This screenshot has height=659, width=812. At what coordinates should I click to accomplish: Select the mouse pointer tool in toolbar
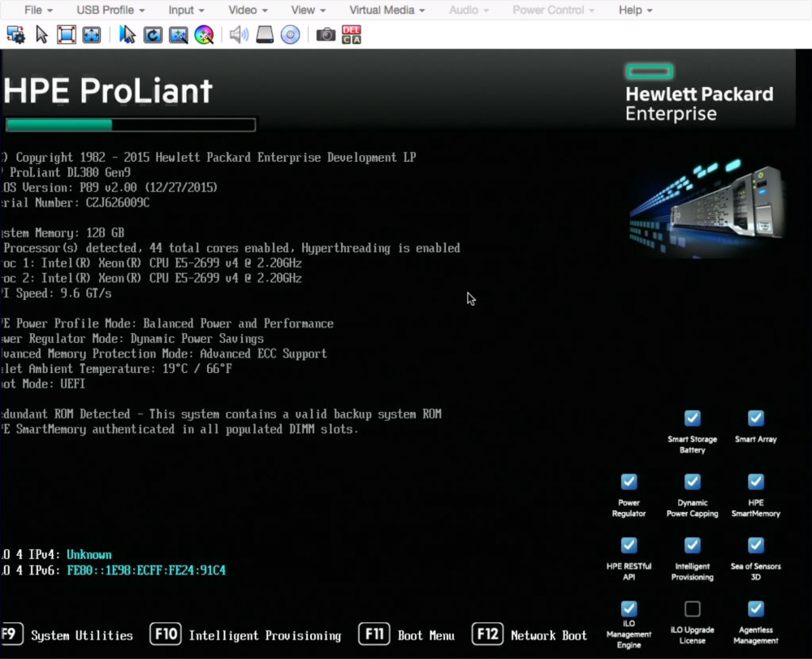(x=41, y=35)
